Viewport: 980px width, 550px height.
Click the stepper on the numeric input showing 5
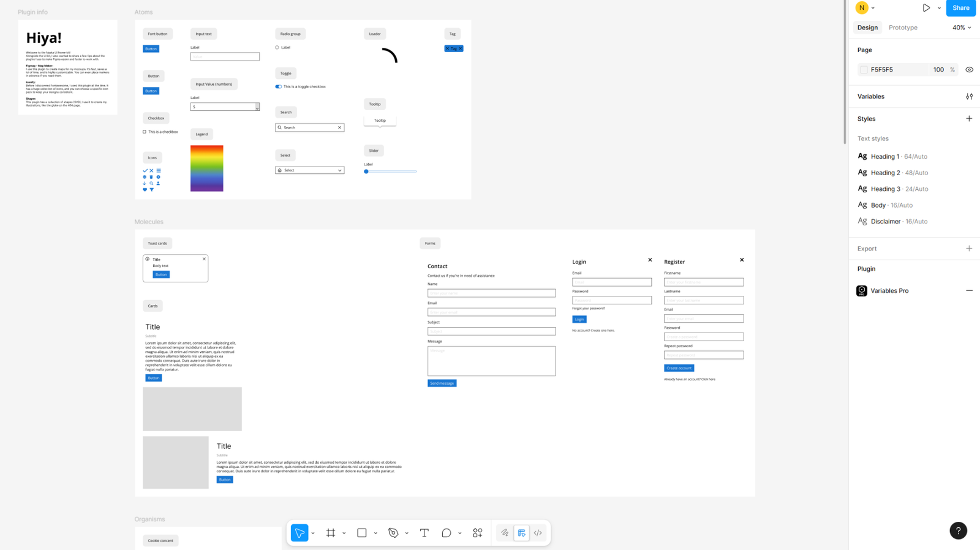click(x=257, y=107)
